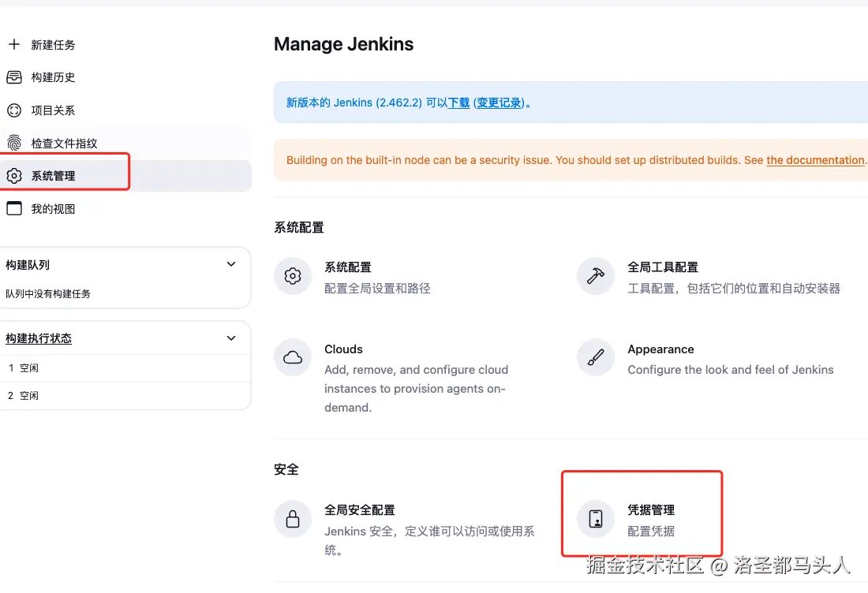Open the Appearance settings title
The image size is (868, 593).
[660, 349]
